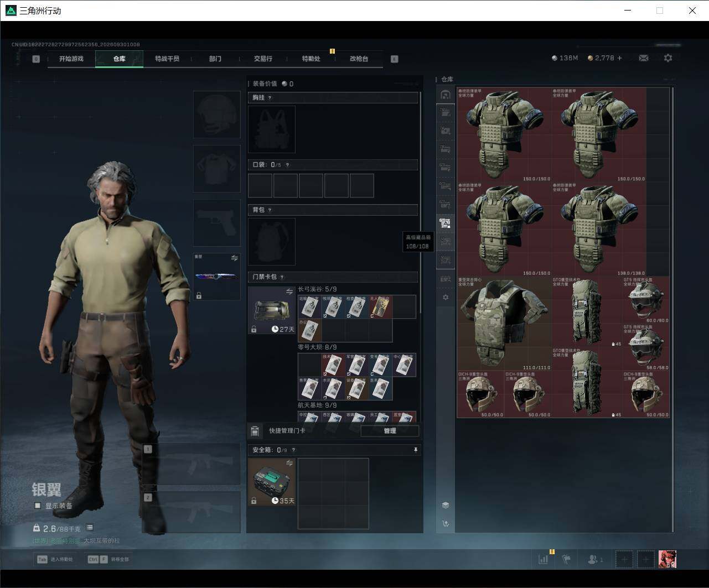
Task: Open the 部门 tab
Action: tap(215, 59)
